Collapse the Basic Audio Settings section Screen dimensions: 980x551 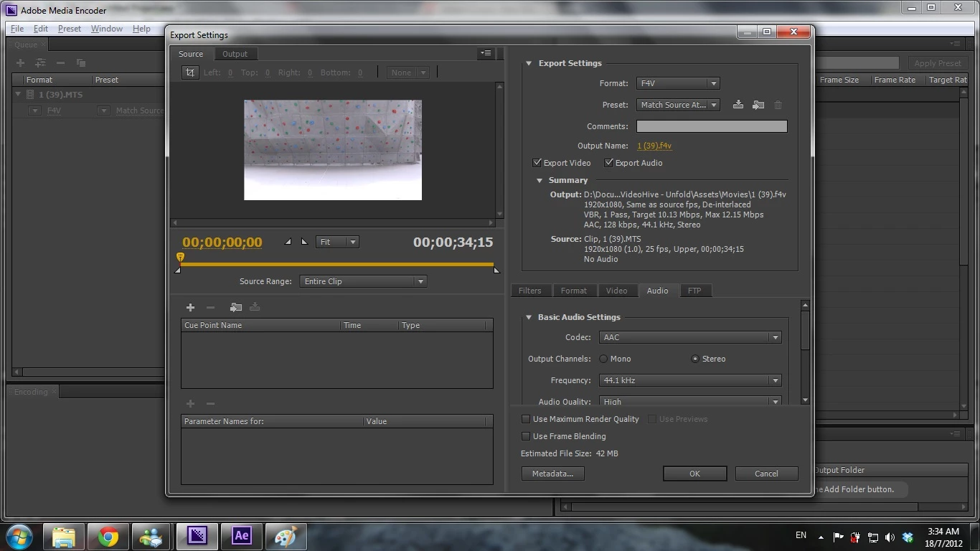point(529,317)
